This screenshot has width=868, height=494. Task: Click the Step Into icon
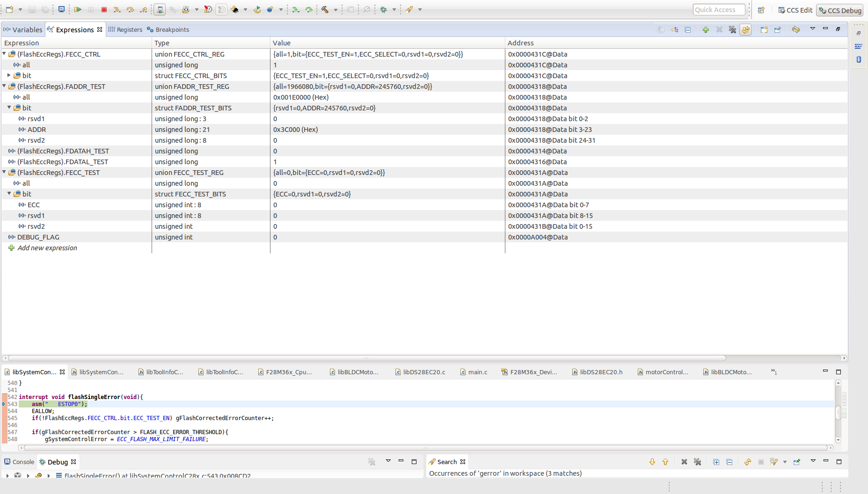tap(117, 9)
